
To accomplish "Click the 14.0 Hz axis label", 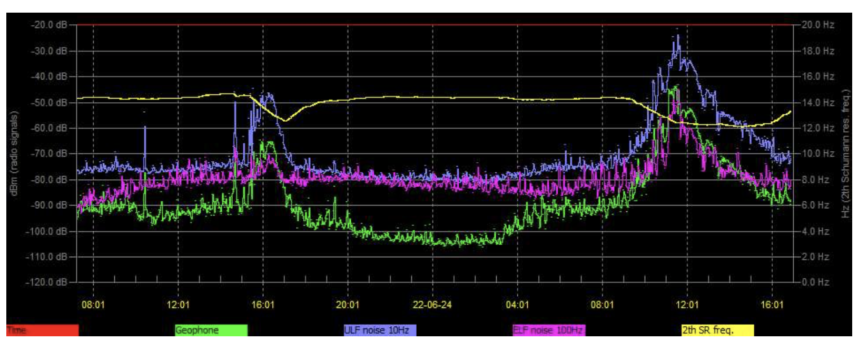I will (818, 102).
